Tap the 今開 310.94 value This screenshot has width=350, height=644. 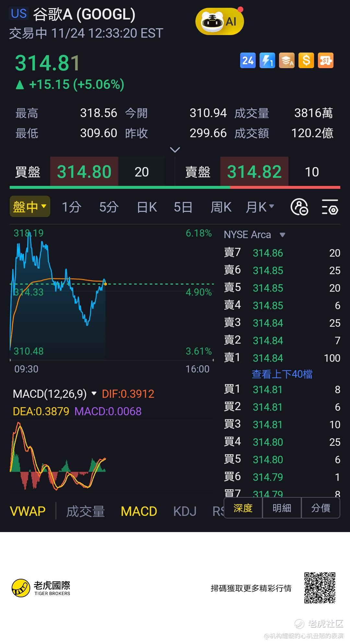pyautogui.click(x=208, y=113)
